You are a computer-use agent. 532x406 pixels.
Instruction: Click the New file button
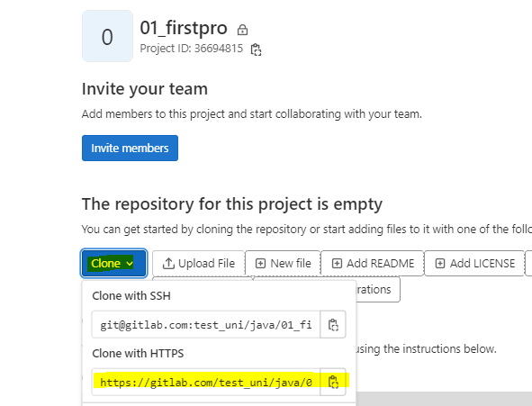[283, 263]
